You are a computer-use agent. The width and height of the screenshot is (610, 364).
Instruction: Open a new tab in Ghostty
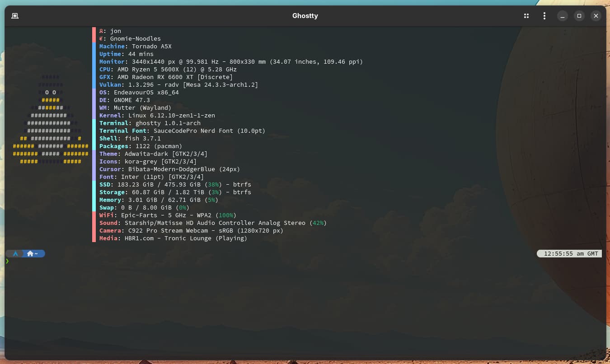(x=15, y=16)
